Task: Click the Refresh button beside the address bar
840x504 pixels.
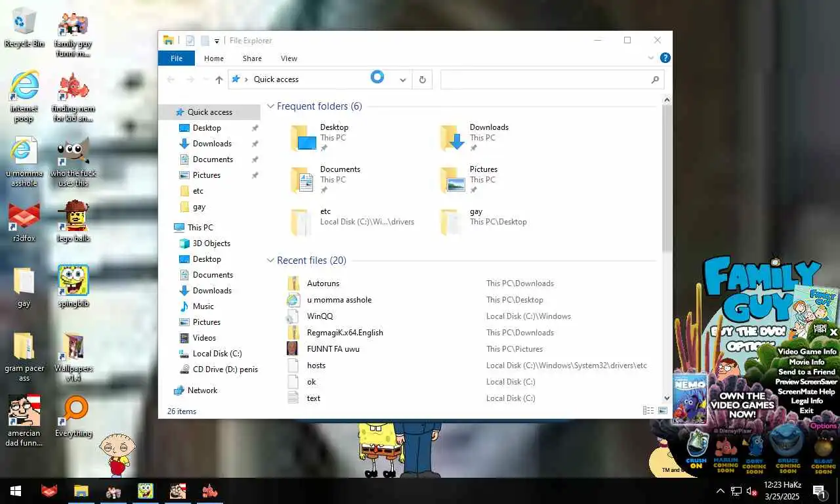Action: point(423,79)
